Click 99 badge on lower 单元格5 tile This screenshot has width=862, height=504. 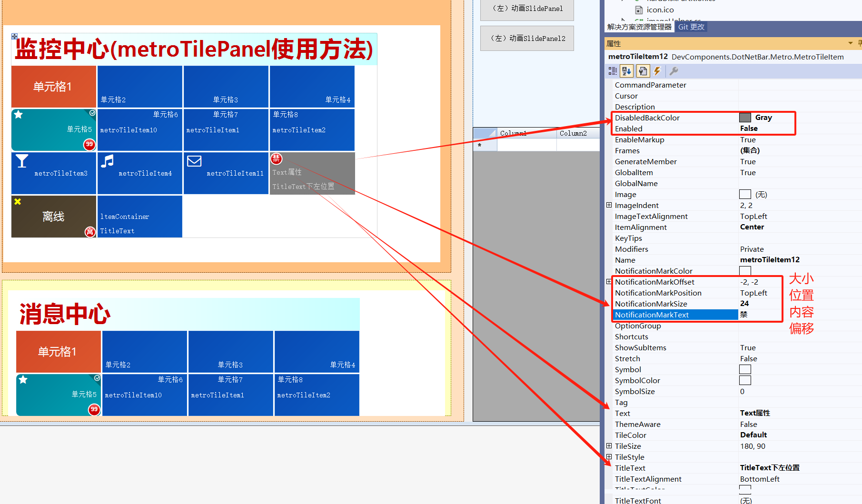(94, 409)
